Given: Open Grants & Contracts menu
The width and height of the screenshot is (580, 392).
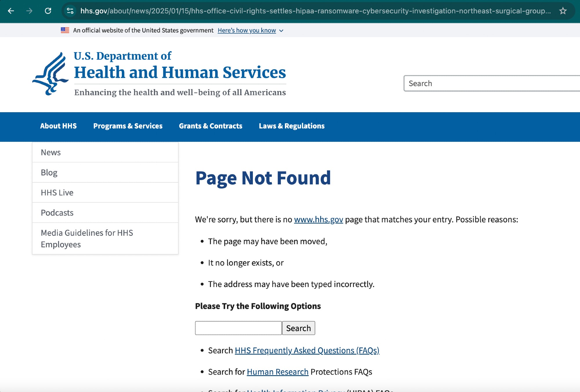Looking at the screenshot, I should coord(211,126).
